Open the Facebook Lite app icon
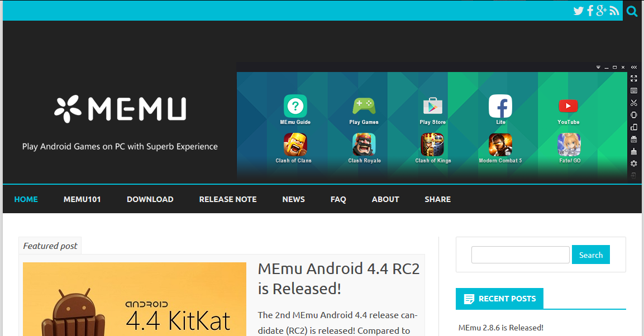The width and height of the screenshot is (644, 336). tap(500, 106)
